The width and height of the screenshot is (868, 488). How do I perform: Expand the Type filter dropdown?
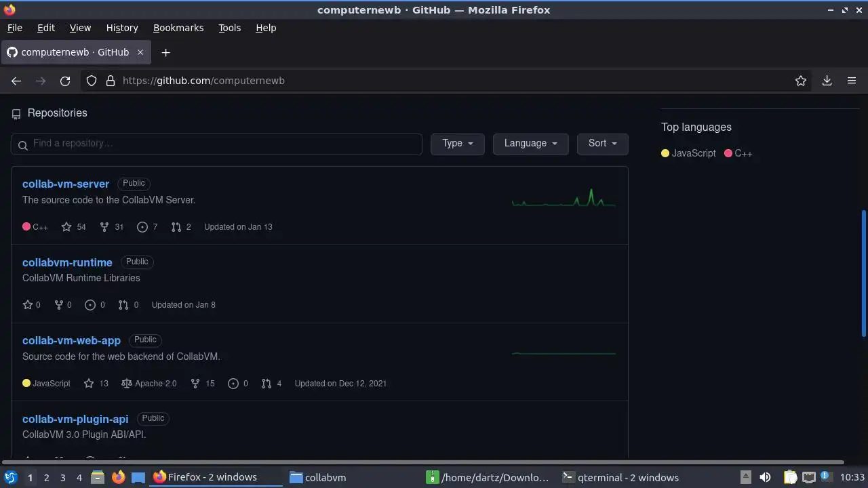(x=457, y=144)
